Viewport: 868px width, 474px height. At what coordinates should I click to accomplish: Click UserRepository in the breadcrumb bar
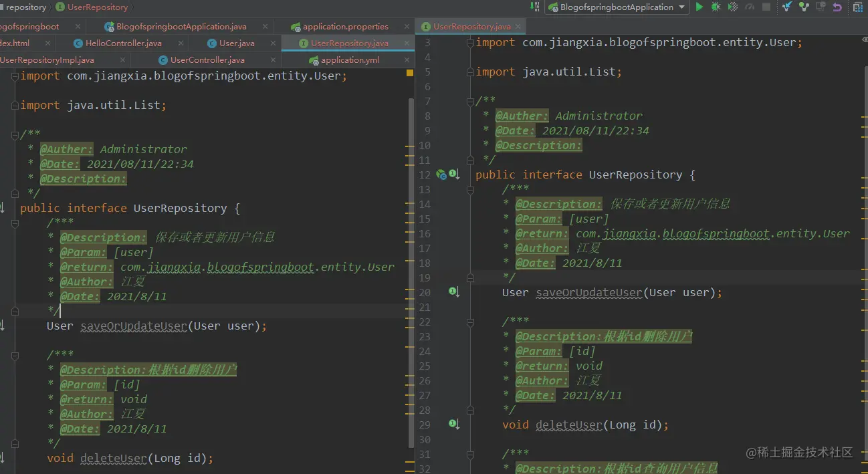[92, 7]
